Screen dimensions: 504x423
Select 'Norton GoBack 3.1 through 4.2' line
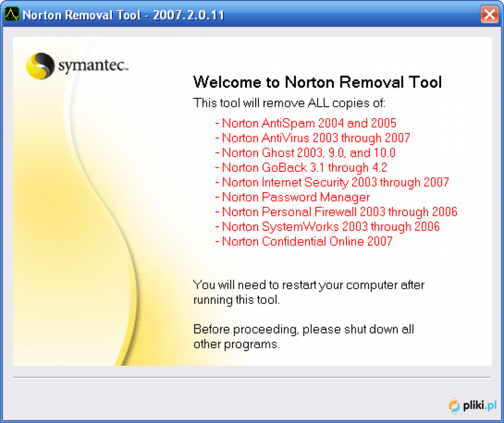[301, 167]
